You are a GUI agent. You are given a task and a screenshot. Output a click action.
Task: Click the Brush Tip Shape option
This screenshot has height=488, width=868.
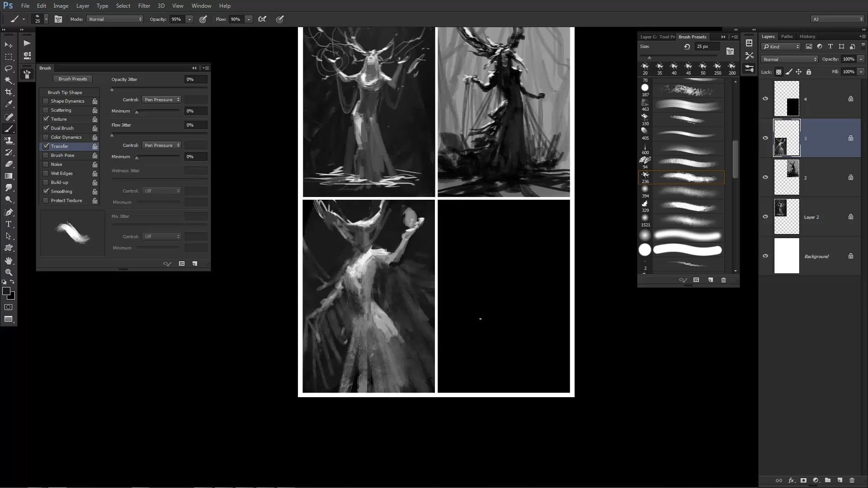coord(65,92)
